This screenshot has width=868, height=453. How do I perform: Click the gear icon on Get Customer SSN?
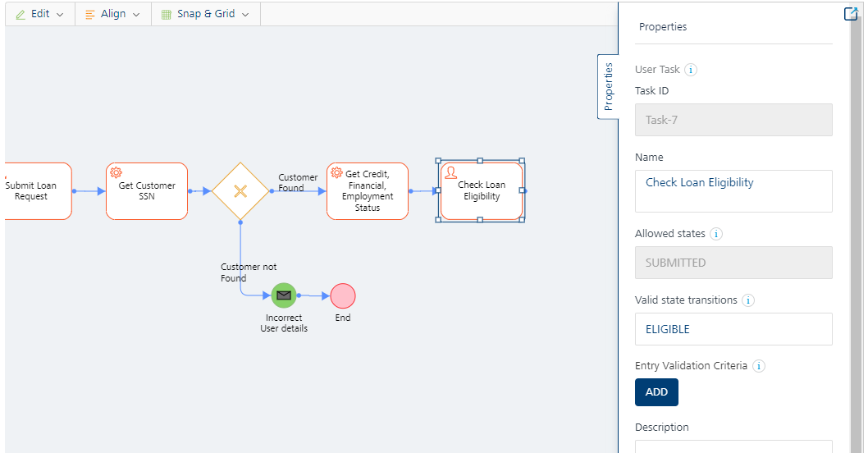(116, 172)
